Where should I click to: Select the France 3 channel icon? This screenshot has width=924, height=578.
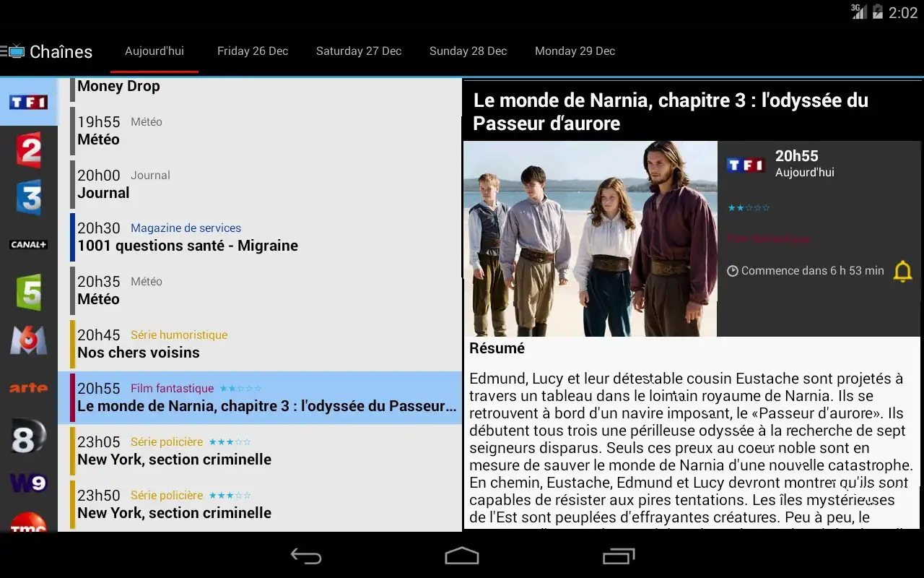(x=29, y=197)
